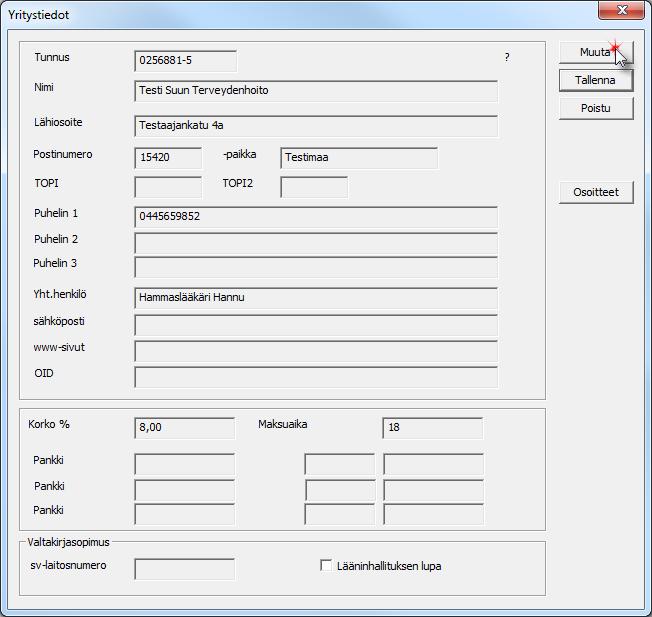652x617 pixels.
Task: Open the Osoitteet addresses button
Action: click(x=596, y=193)
